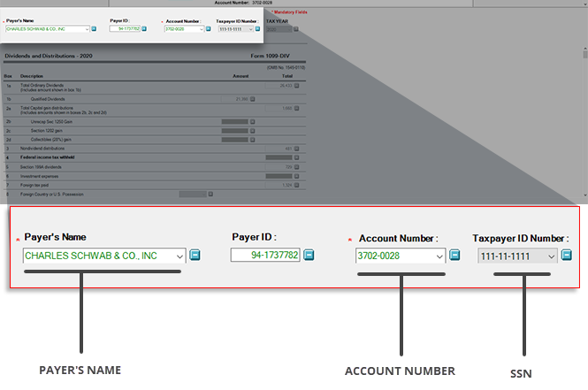Click the 'Dividends and Distributions - 2020' title
Screen dimensions: 588x390
coord(49,56)
